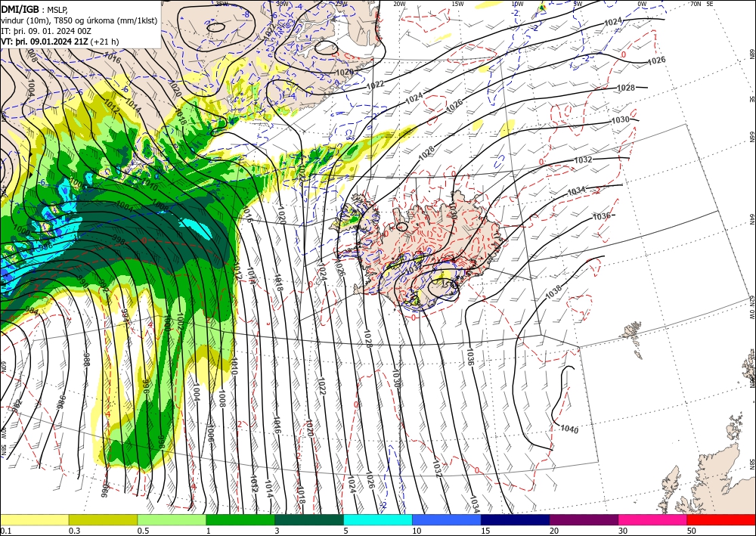Screen dimensions: 756x536
Task: Click the '10W' longitude label
Action: coord(516,4)
